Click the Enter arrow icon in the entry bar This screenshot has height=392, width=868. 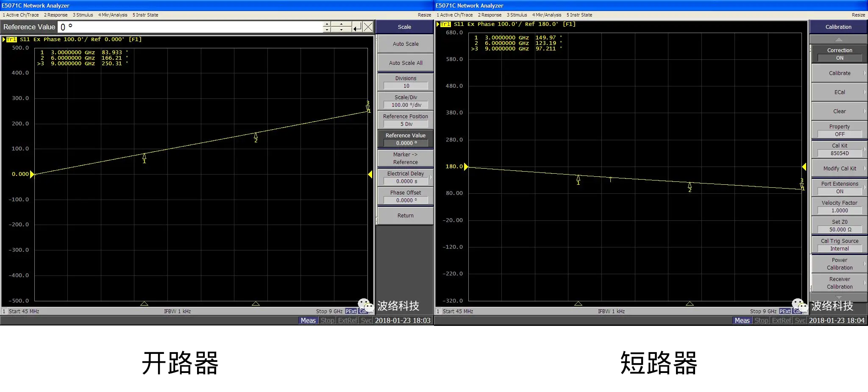click(x=357, y=27)
